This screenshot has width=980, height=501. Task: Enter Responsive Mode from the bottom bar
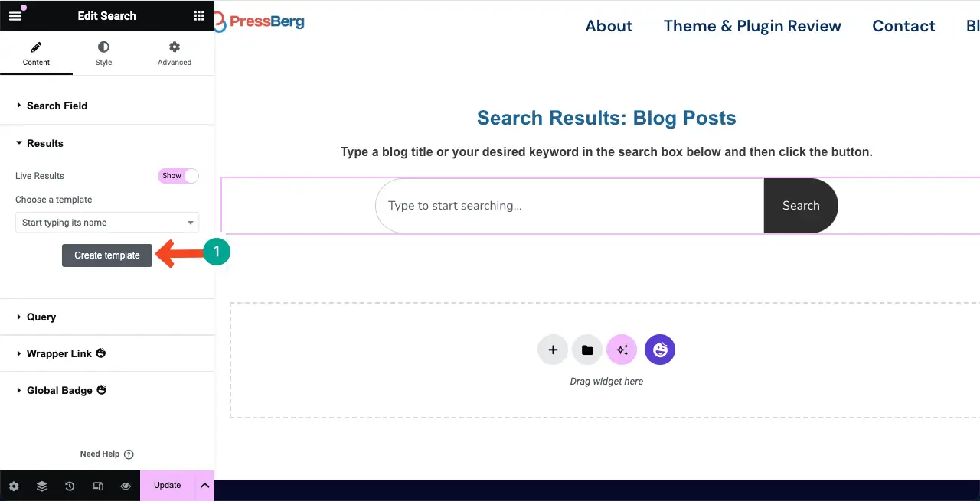98,485
